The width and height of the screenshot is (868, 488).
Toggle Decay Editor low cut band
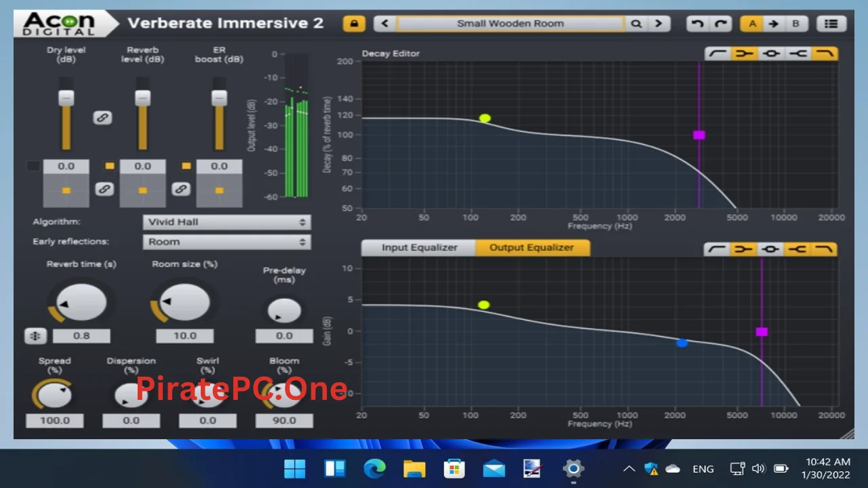pos(717,54)
